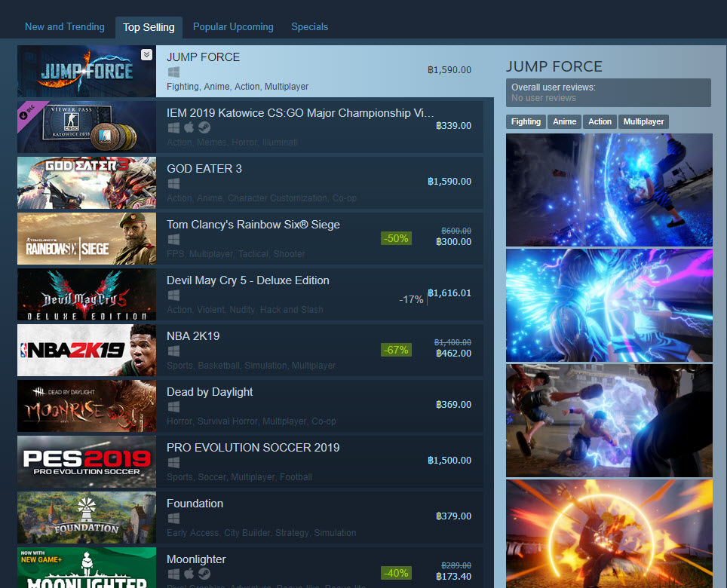Open the Foundation title link
The image size is (727, 588).
195,504
